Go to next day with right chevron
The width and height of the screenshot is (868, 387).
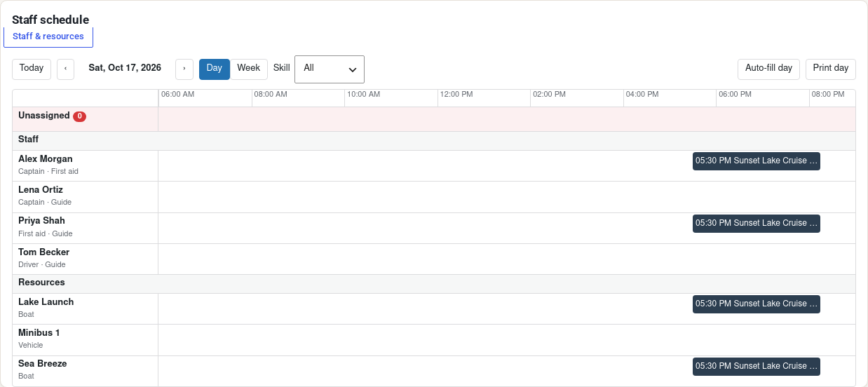click(184, 69)
